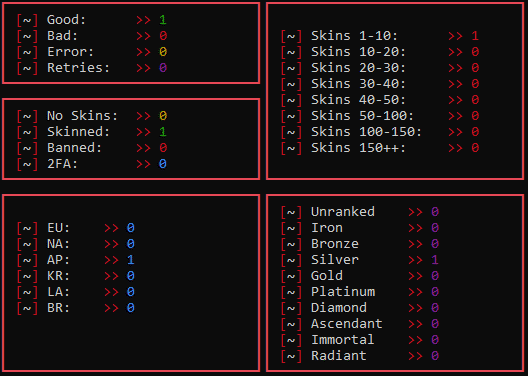
Task: Select the "2FA:" label
Action: pos(62,164)
